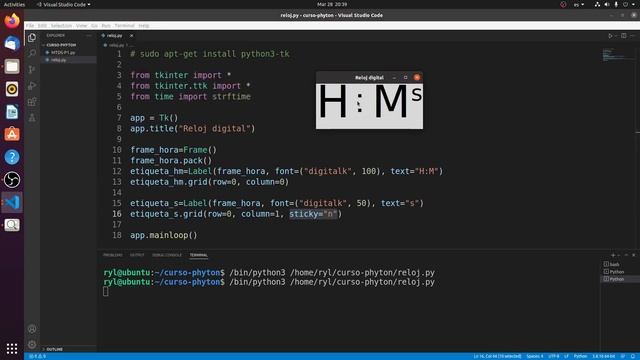This screenshot has width=640, height=360.
Task: Open the Explorer view in the activity bar
Action: (32, 38)
